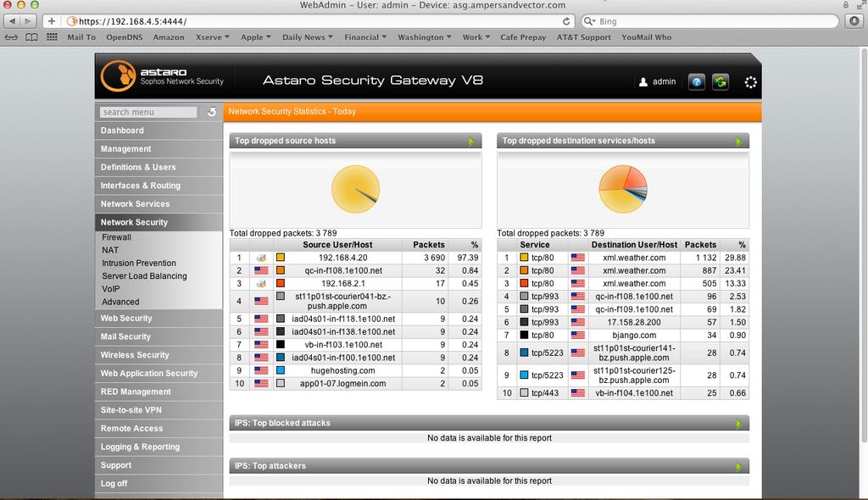868x500 pixels.
Task: Open Definitions & Users menu
Action: tap(159, 167)
